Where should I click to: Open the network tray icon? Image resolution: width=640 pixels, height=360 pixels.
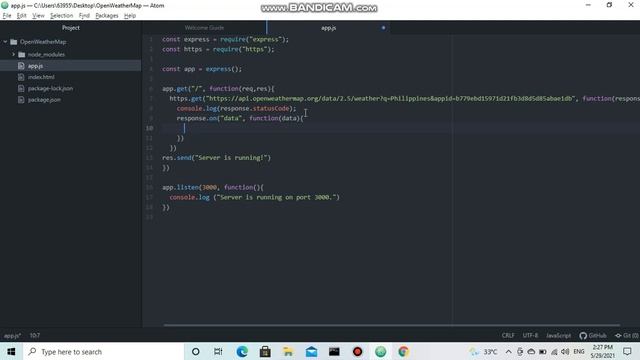coord(554,351)
